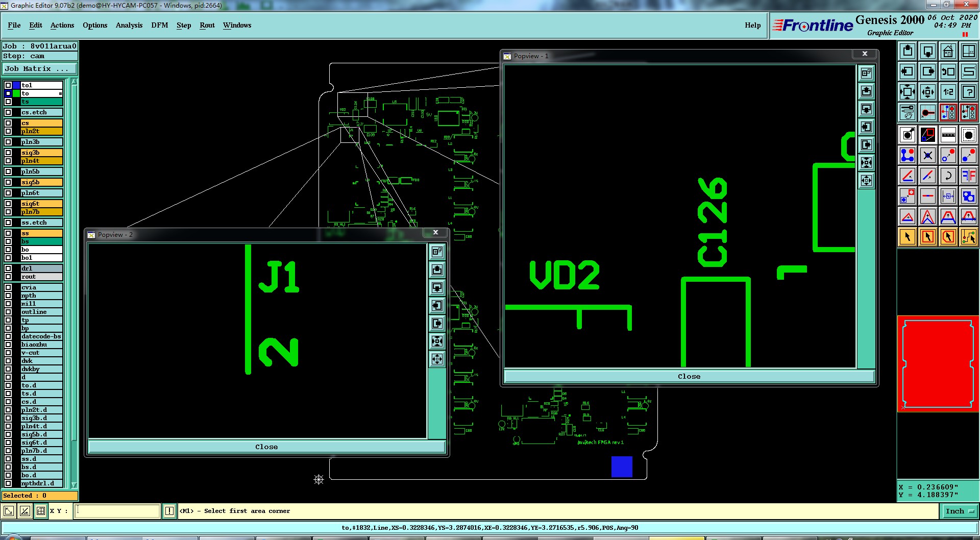Image resolution: width=980 pixels, height=540 pixels.
Task: Click Close button in Popview - 1
Action: coord(689,376)
